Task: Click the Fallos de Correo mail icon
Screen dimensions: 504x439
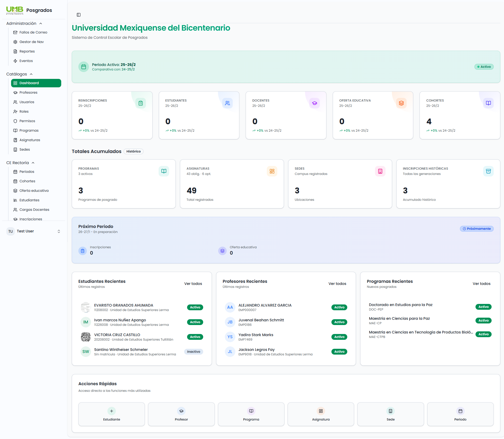Action: [15, 32]
